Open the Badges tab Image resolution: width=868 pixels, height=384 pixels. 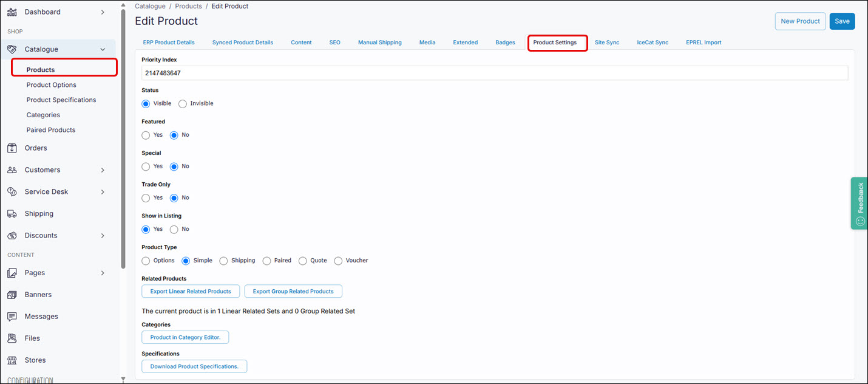(505, 42)
